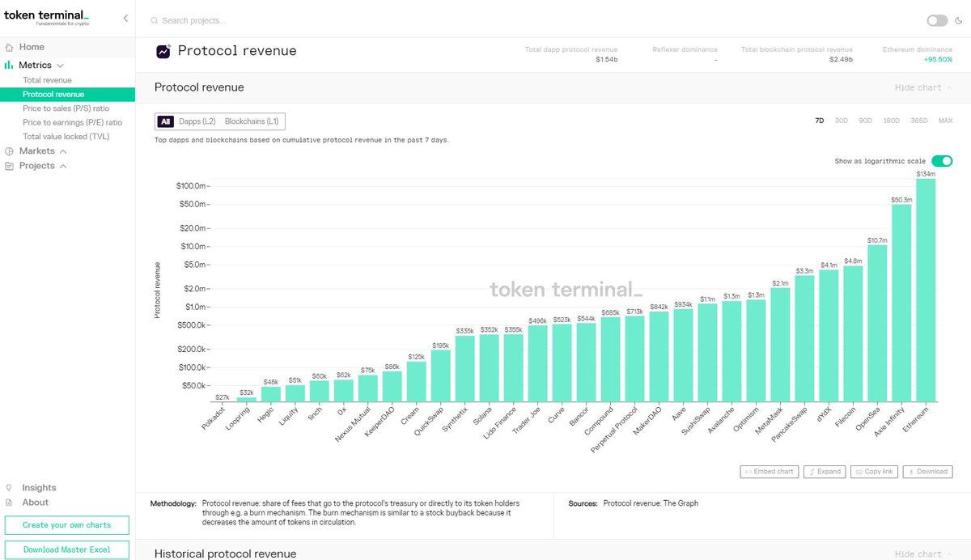Click the Markets globe icon
Screen dimensions: 971x560
[10, 151]
